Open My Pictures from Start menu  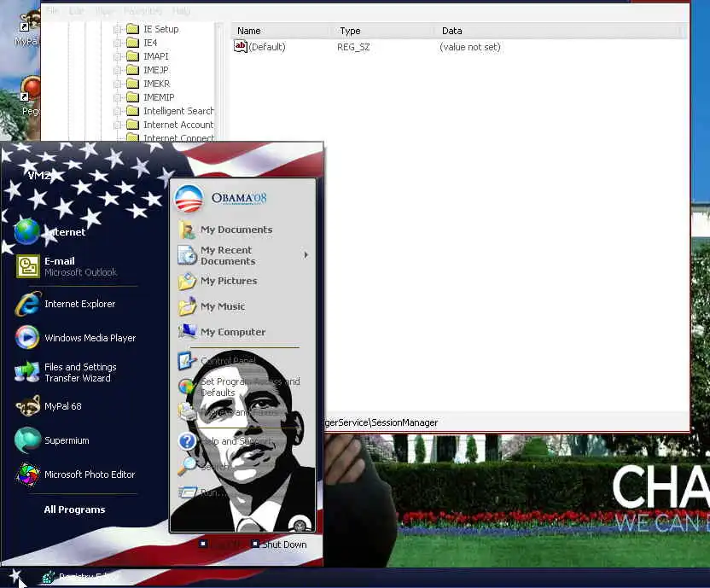coord(218,281)
